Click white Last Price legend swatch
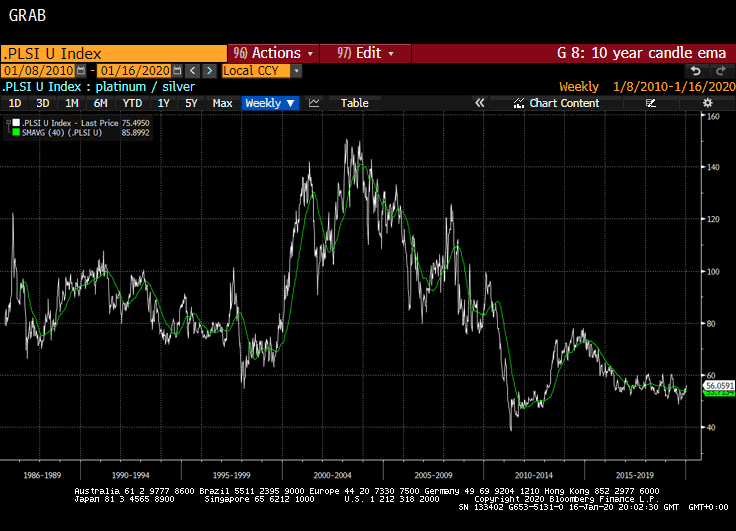736x531 pixels. pyautogui.click(x=16, y=123)
